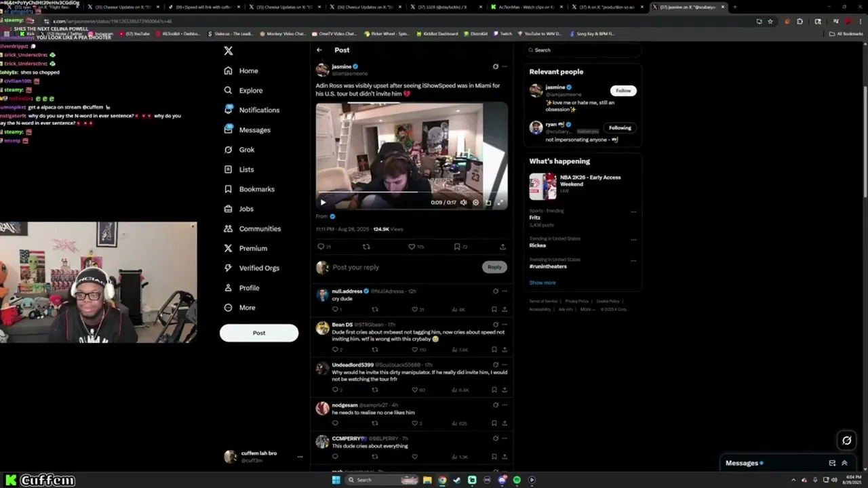Open more options on Bean DS reply
The image size is (868, 488).
(x=505, y=325)
